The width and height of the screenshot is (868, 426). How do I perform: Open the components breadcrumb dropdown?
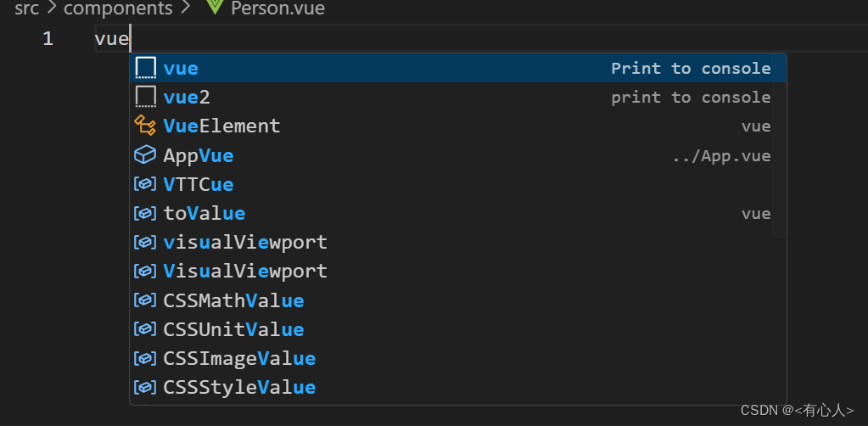point(118,8)
